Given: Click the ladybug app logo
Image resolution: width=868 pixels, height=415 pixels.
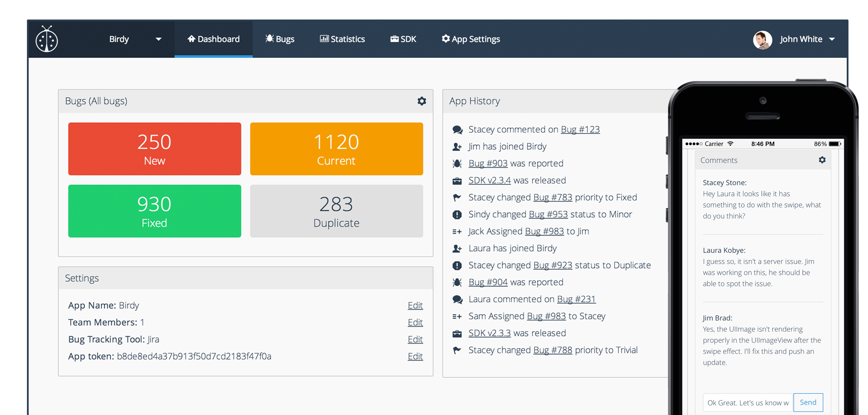Looking at the screenshot, I should pyautogui.click(x=48, y=39).
